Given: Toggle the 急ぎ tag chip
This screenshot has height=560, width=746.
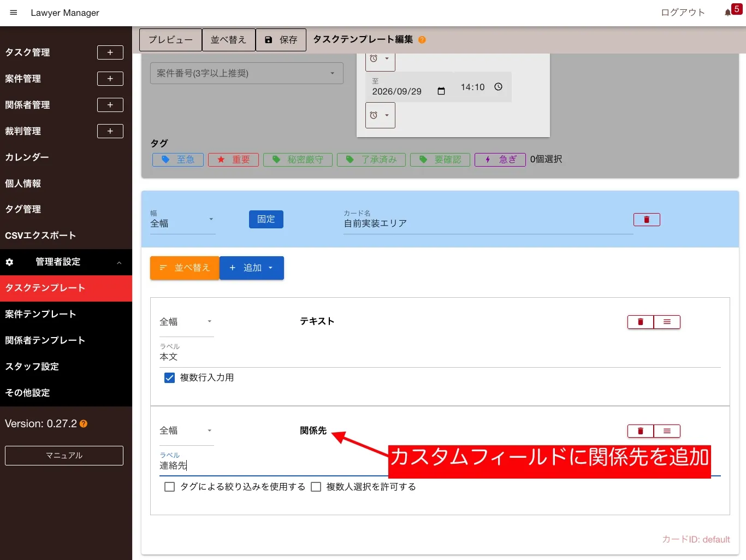Looking at the screenshot, I should [x=500, y=160].
